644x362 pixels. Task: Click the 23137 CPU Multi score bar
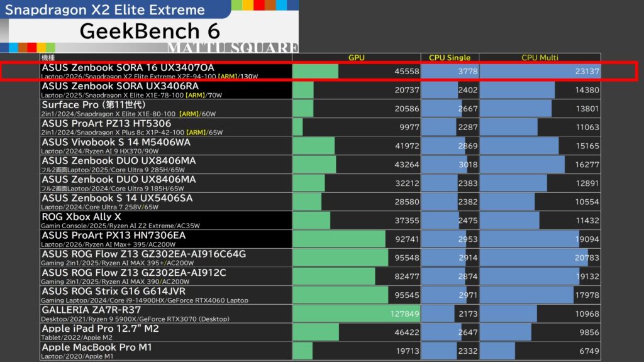(540, 72)
